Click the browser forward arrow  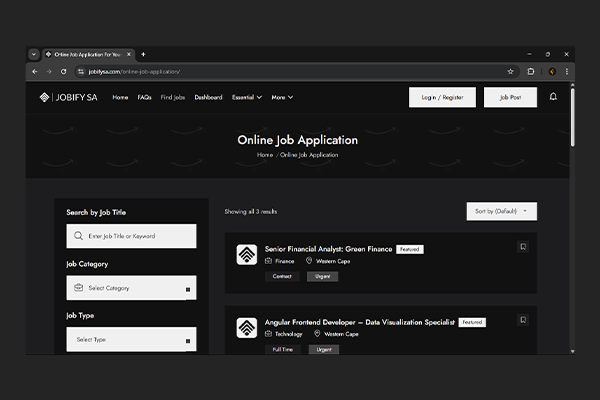[x=49, y=72]
